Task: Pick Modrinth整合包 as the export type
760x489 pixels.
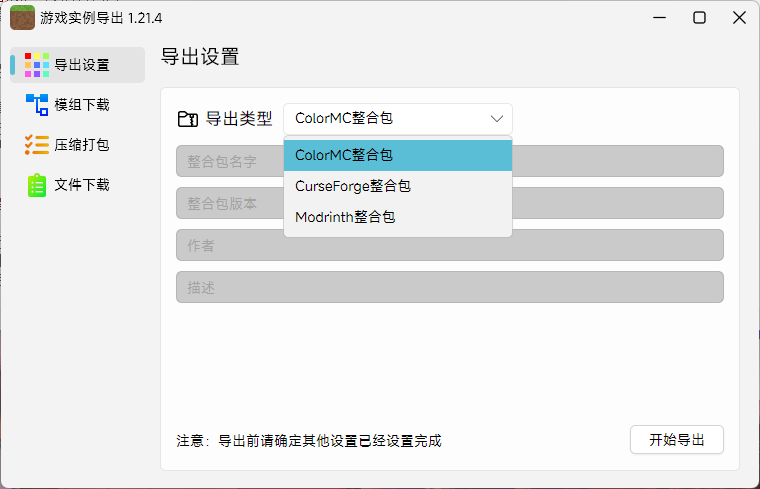Action: (397, 217)
